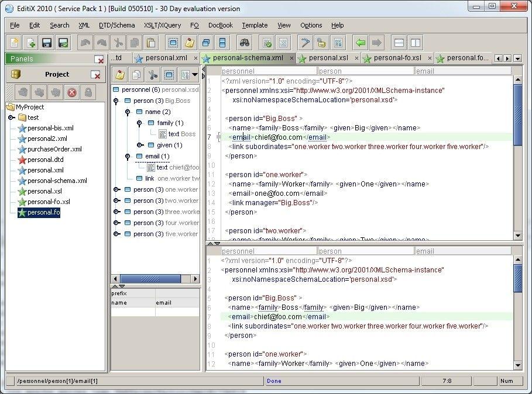Click the green left arrow navigation icon
The height and width of the screenshot is (394, 532).
360,43
